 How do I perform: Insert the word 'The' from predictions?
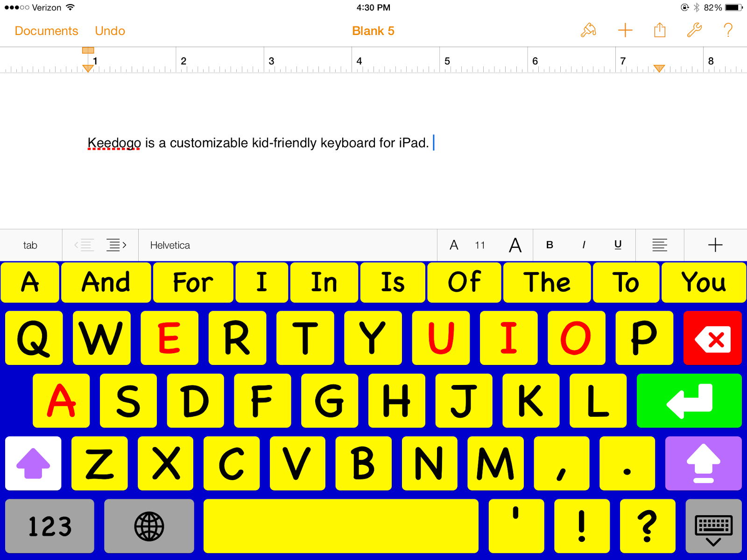click(x=547, y=282)
